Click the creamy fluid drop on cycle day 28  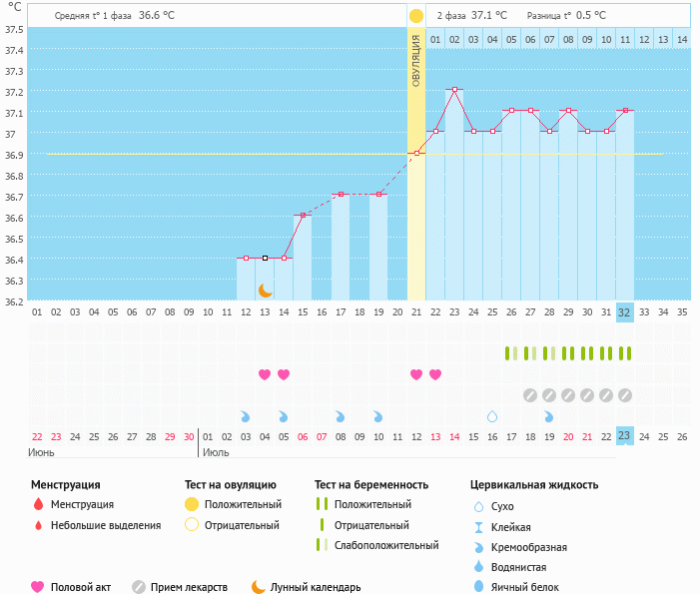[x=549, y=416]
